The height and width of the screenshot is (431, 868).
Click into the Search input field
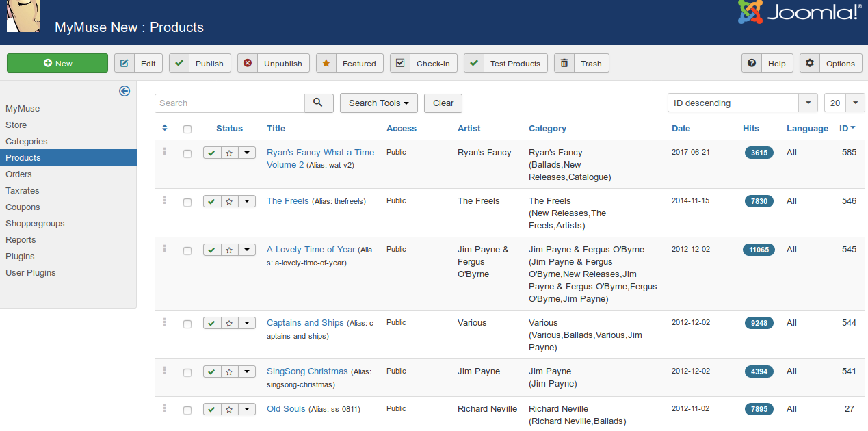pos(230,103)
